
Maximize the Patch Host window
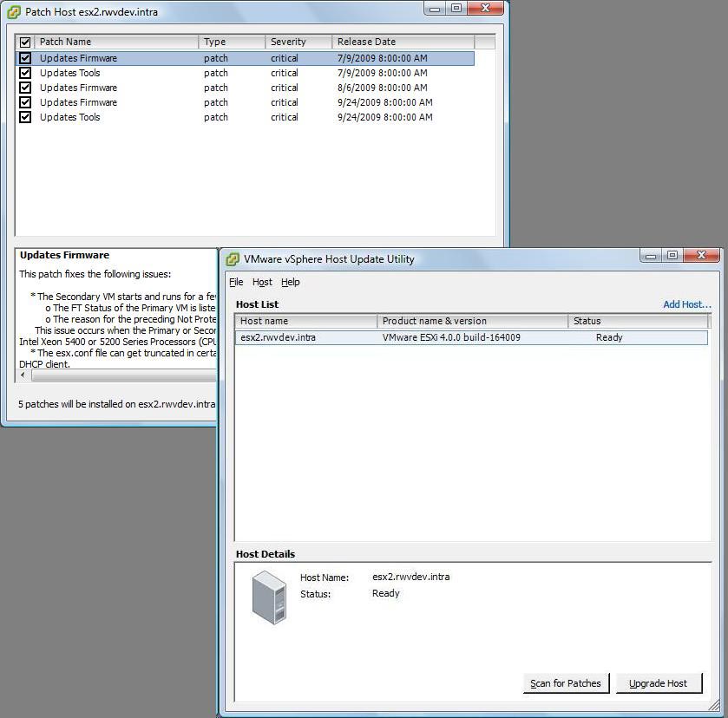point(456,9)
